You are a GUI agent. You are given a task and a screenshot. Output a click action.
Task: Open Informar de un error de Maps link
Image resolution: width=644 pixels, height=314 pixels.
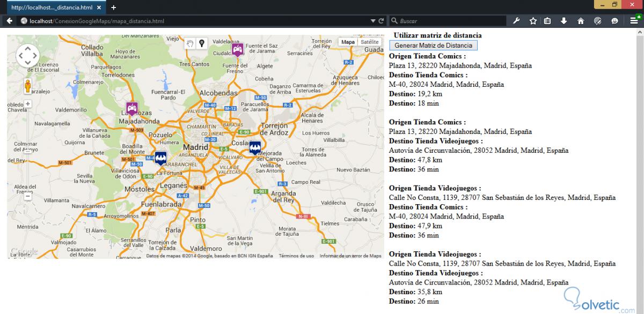tap(350, 256)
